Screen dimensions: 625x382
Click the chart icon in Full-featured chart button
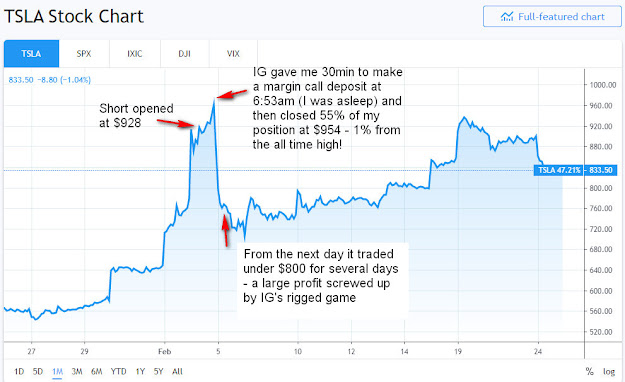[x=507, y=17]
